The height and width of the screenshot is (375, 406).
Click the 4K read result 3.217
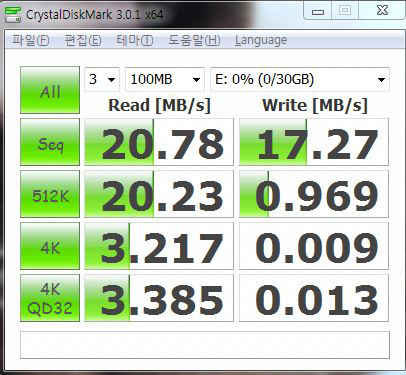[x=159, y=246]
